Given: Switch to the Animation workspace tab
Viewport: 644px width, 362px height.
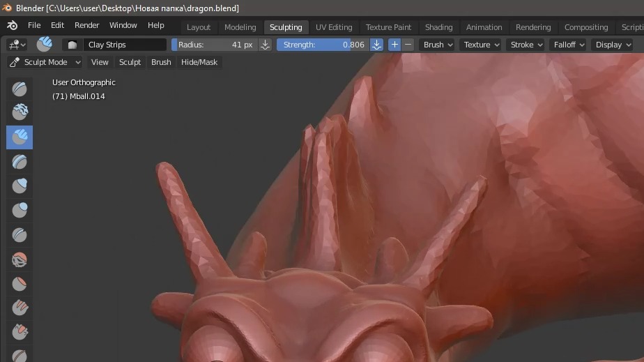Looking at the screenshot, I should click(x=484, y=27).
